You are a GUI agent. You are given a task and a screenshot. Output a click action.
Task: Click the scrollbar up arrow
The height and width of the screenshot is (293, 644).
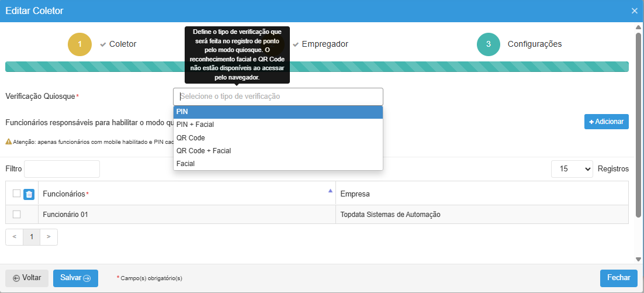tap(638, 27)
